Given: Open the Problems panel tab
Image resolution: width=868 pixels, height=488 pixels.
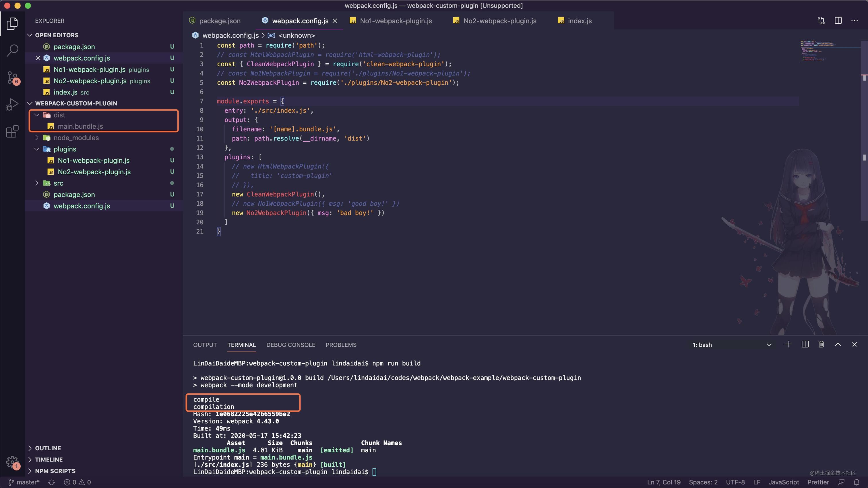Looking at the screenshot, I should (x=341, y=345).
